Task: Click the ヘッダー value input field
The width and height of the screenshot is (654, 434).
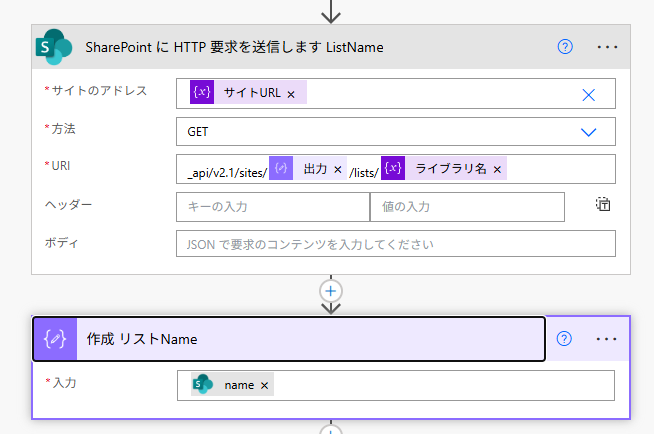Action: [x=466, y=206]
